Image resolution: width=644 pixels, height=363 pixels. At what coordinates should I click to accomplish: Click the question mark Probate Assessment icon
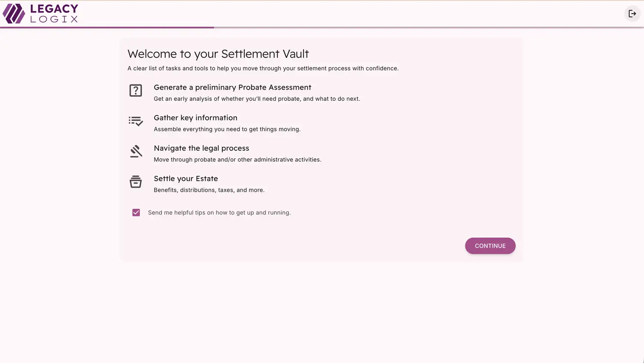coord(136,91)
